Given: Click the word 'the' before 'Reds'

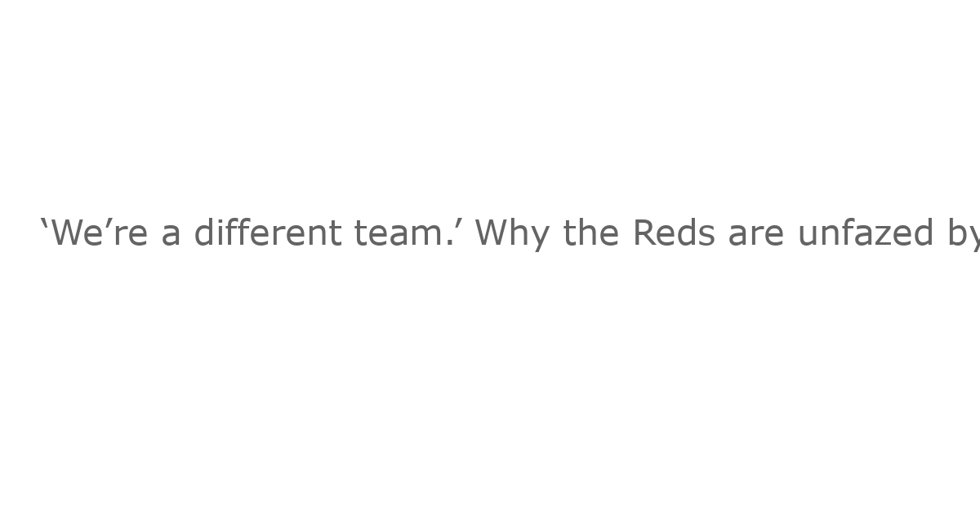Looking at the screenshot, I should click(591, 233).
